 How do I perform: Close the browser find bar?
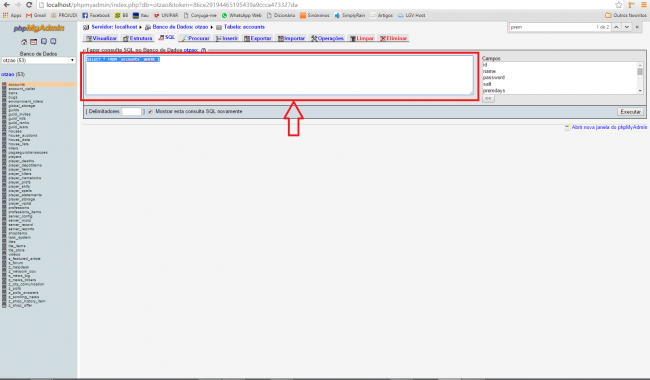coord(638,27)
